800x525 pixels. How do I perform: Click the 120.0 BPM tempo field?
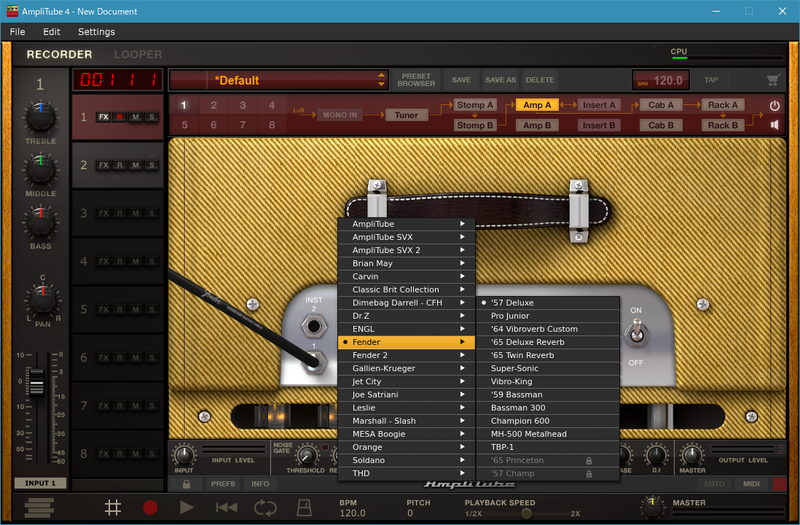tap(661, 80)
